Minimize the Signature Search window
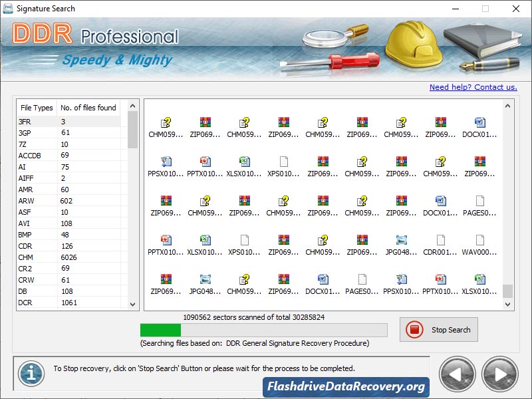Image resolution: width=532 pixels, height=399 pixels. tap(456, 9)
